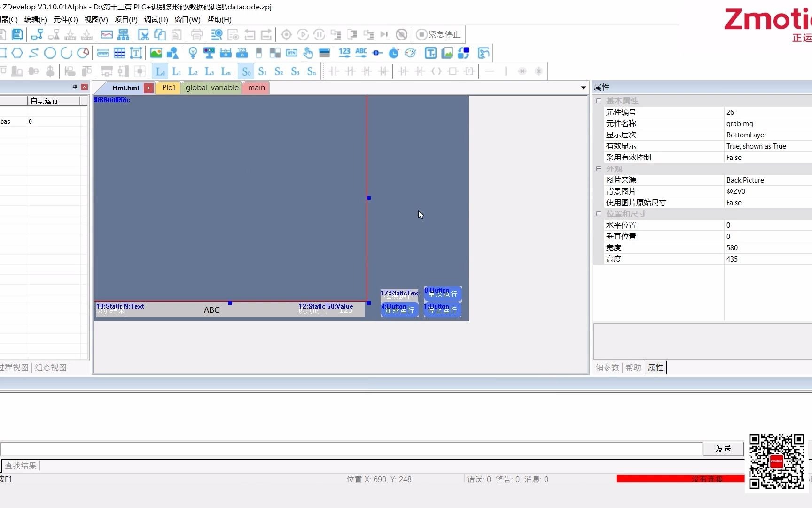Click the Cut icon in toolbar

(143, 34)
